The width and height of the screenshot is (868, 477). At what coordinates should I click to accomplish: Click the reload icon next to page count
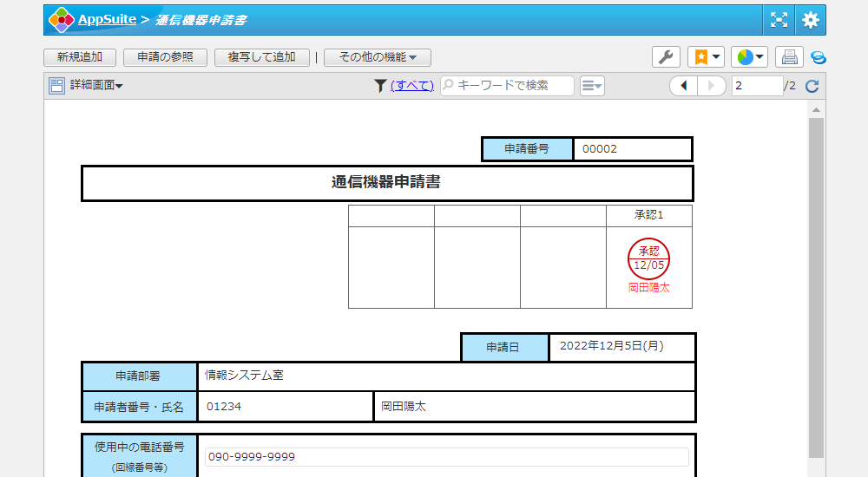click(812, 85)
